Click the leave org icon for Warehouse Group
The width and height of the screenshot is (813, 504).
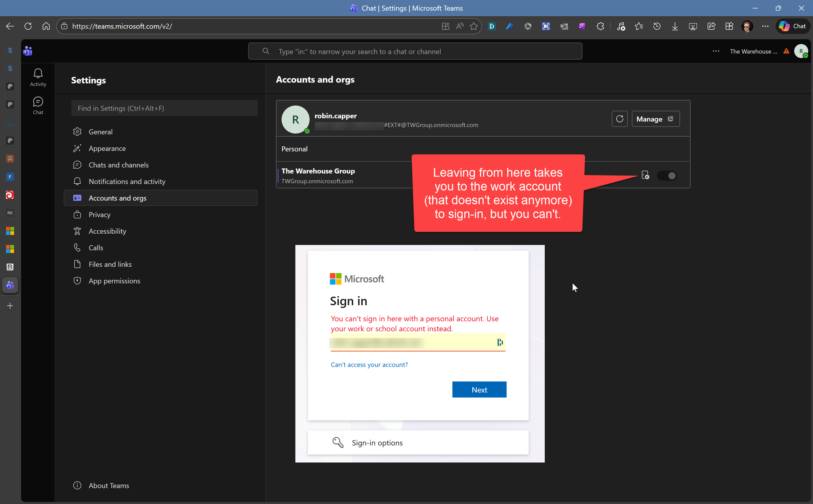(645, 175)
